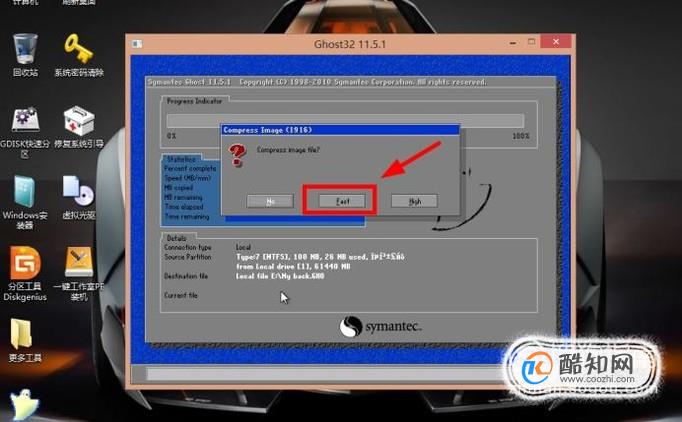682x422 pixels.
Task: Click the 100% progress end label
Action: click(x=521, y=136)
